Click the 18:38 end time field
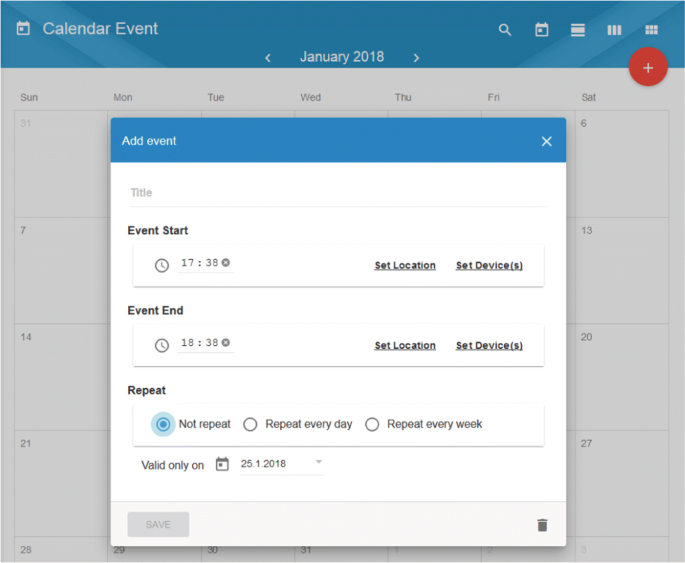 200,343
